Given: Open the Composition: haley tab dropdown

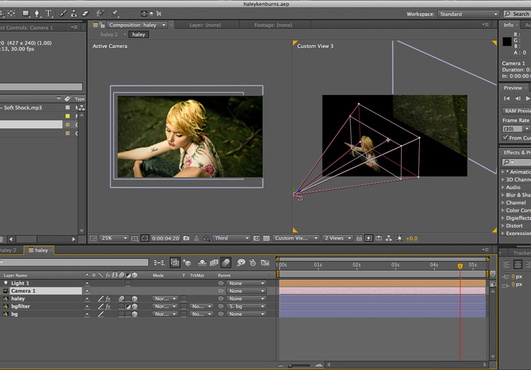Looking at the screenshot, I should click(x=164, y=25).
